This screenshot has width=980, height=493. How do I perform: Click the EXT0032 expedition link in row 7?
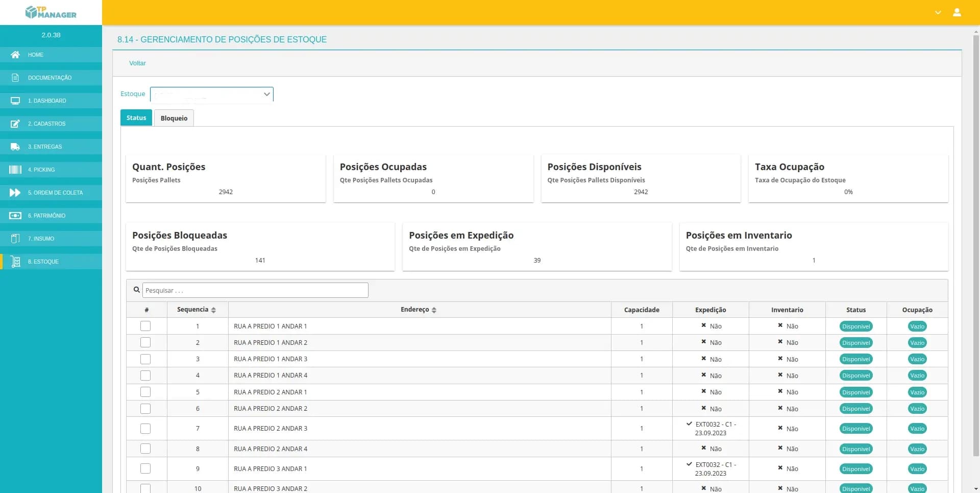pyautogui.click(x=715, y=429)
